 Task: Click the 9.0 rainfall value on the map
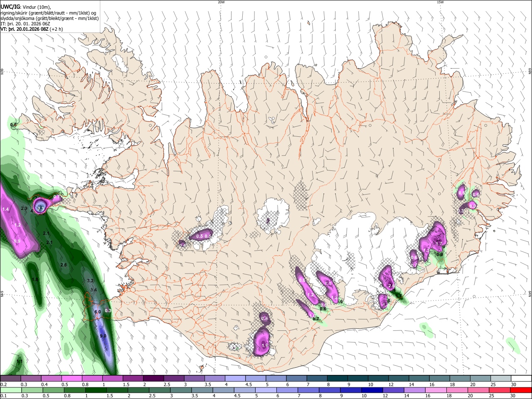point(103,336)
